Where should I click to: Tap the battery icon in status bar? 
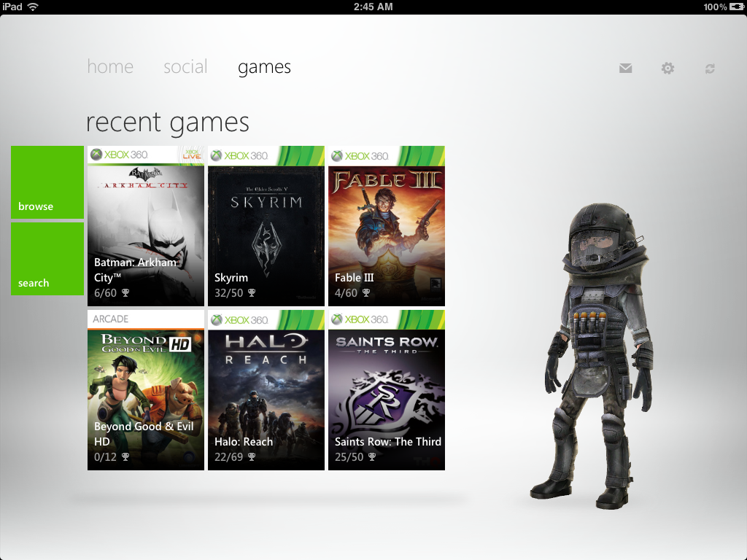tap(737, 7)
